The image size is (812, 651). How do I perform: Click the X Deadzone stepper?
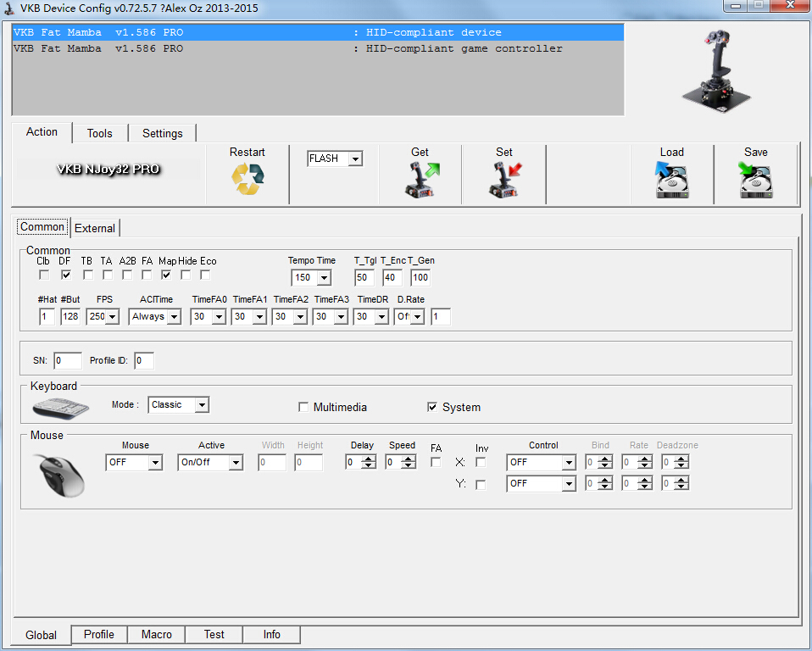(681, 463)
